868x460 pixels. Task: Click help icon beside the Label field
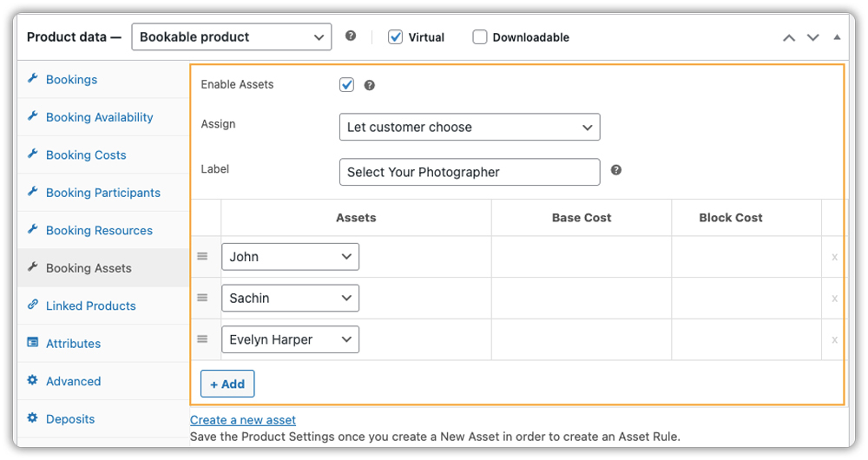[616, 170]
